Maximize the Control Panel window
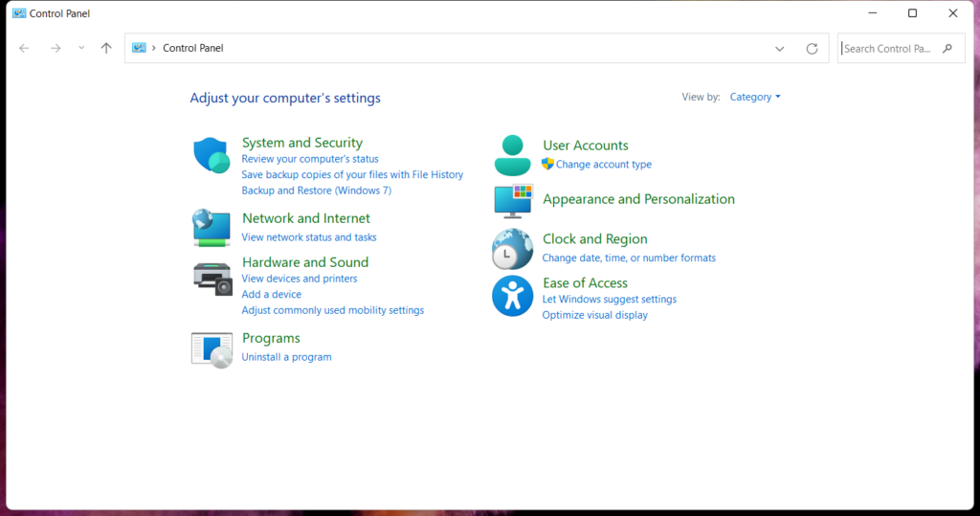 pos(912,13)
